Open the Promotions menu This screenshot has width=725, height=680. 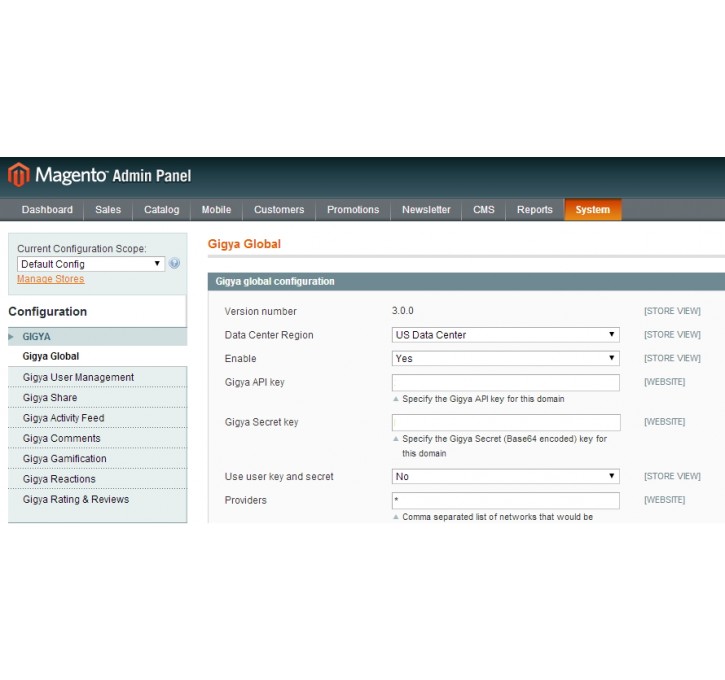tap(353, 210)
